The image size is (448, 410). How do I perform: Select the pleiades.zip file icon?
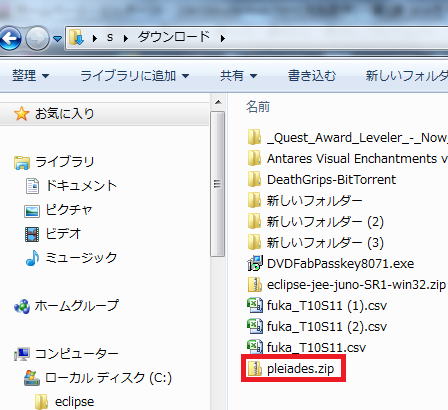(255, 368)
